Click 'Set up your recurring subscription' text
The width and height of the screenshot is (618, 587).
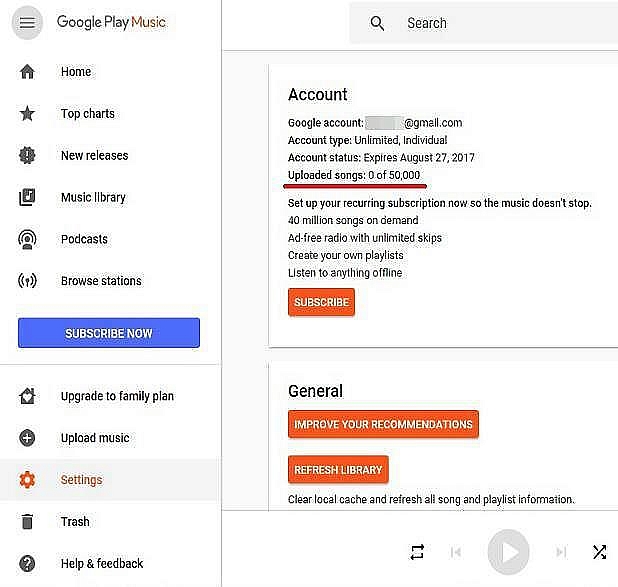[x=439, y=203]
